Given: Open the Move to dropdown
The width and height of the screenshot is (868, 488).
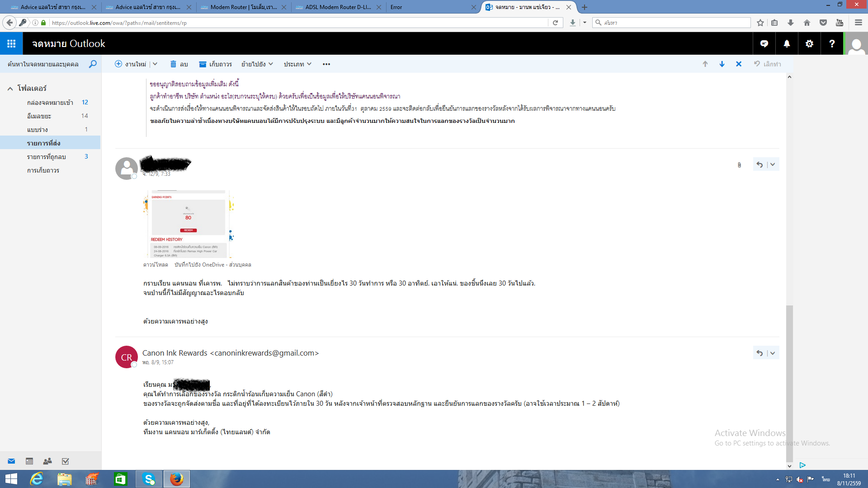Looking at the screenshot, I should (x=257, y=64).
